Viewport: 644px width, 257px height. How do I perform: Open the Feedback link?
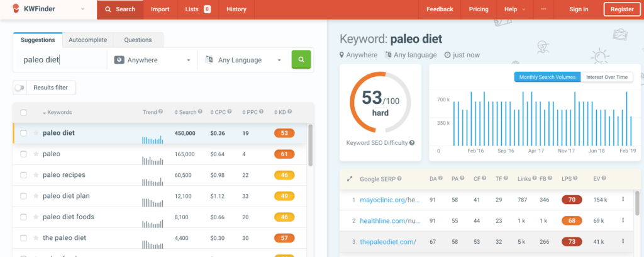tap(440, 9)
